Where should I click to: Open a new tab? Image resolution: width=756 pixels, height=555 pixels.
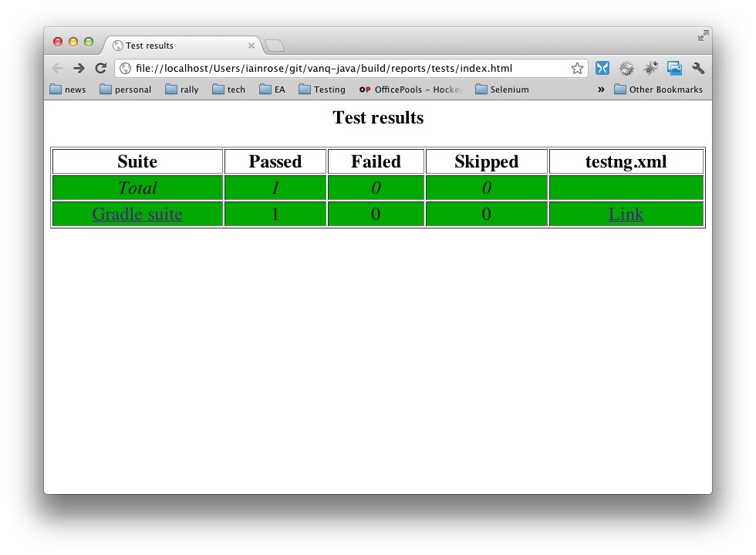pyautogui.click(x=275, y=46)
